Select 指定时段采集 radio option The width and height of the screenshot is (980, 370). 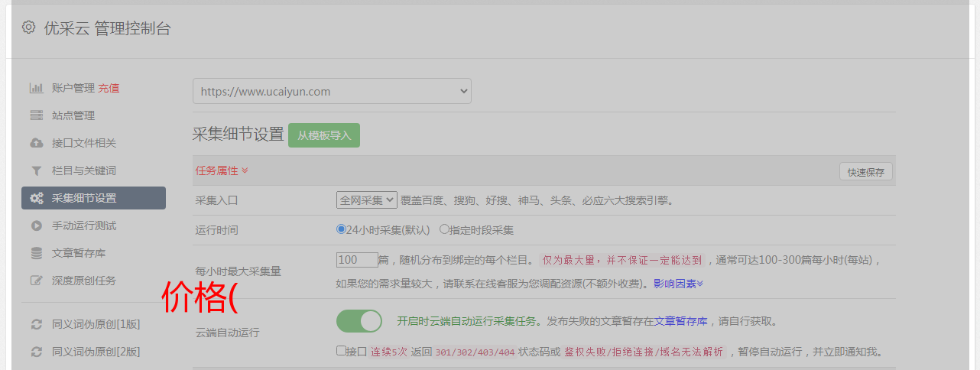(x=444, y=229)
